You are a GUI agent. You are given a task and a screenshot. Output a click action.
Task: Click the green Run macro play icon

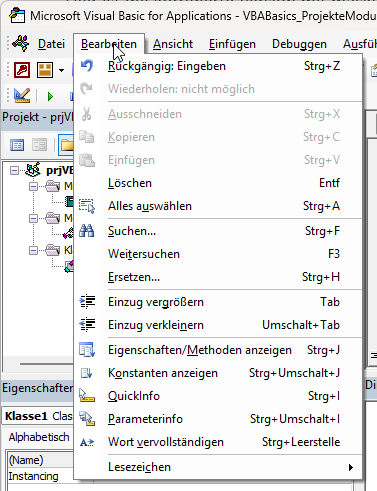pyautogui.click(x=50, y=96)
